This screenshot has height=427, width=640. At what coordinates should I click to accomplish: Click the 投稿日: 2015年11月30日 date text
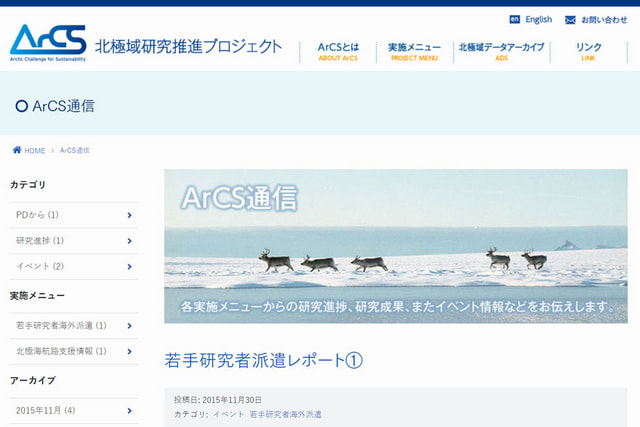(x=218, y=400)
